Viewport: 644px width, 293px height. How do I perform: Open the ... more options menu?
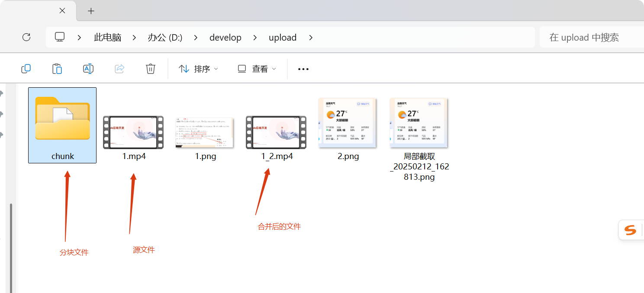point(303,68)
